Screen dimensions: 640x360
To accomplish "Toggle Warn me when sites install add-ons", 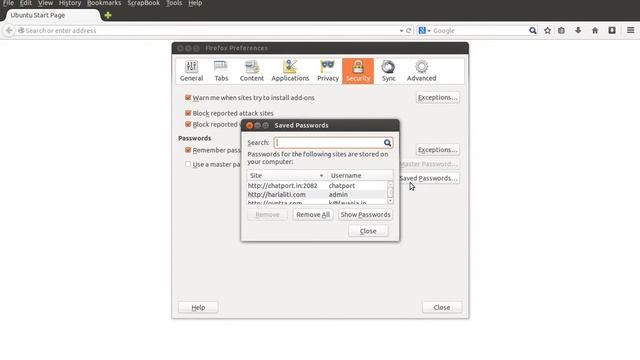I will tap(188, 98).
